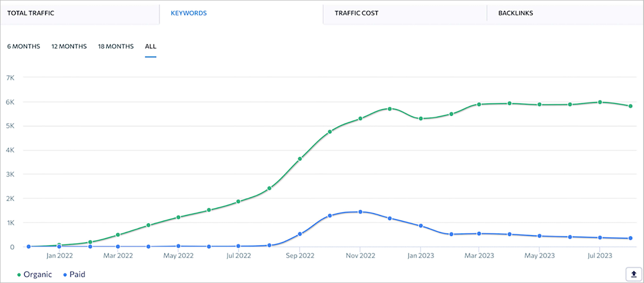The image size is (644, 283).
Task: Click the Paid data point at Mar 2023
Action: tap(479, 233)
